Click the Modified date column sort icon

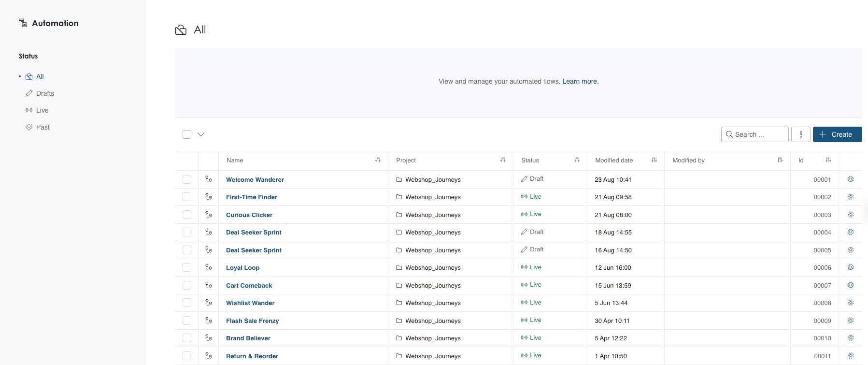[654, 160]
